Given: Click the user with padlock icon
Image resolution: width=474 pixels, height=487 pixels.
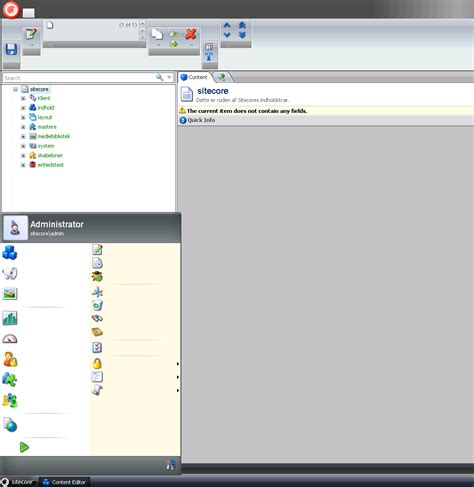Looking at the screenshot, I should pos(10,359).
